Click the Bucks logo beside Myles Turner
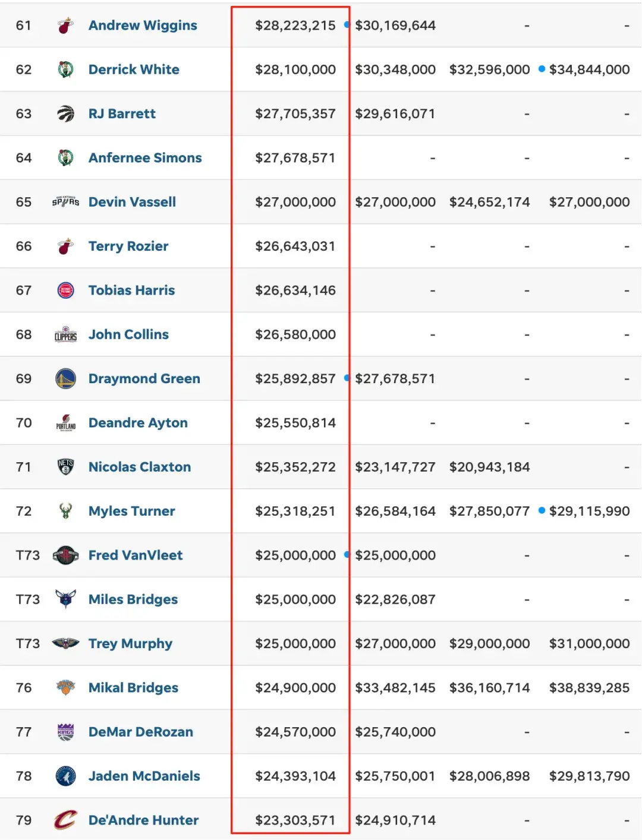Screen dimensions: 642x840 coord(65,511)
